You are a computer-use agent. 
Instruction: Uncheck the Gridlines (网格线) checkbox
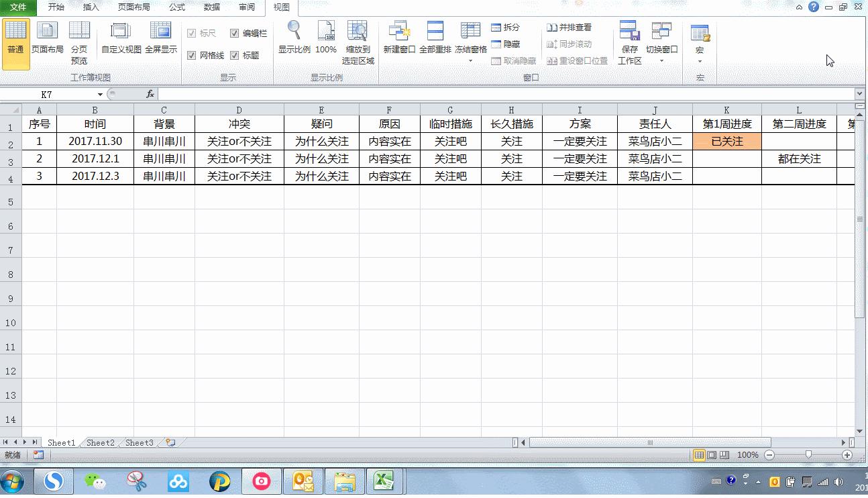[192, 56]
